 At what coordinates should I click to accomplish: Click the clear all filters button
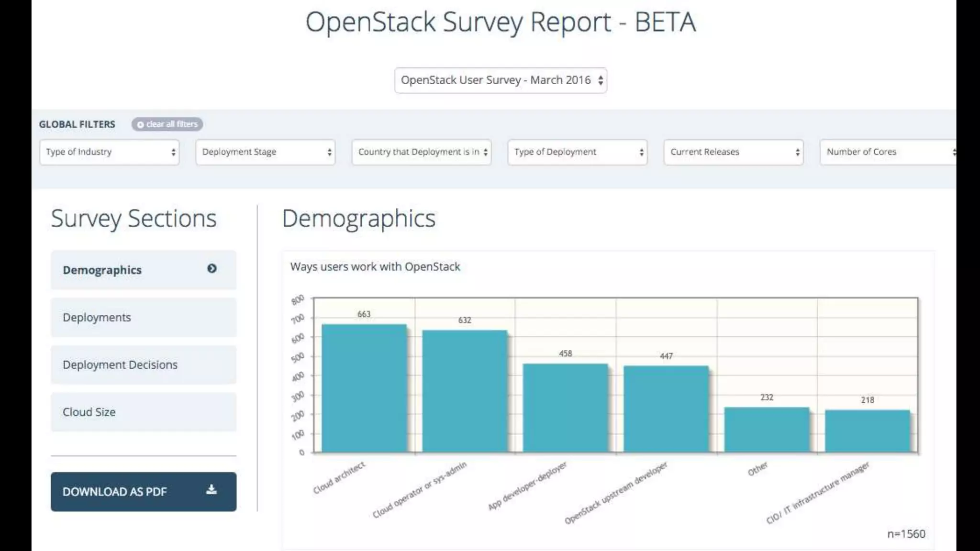168,124
